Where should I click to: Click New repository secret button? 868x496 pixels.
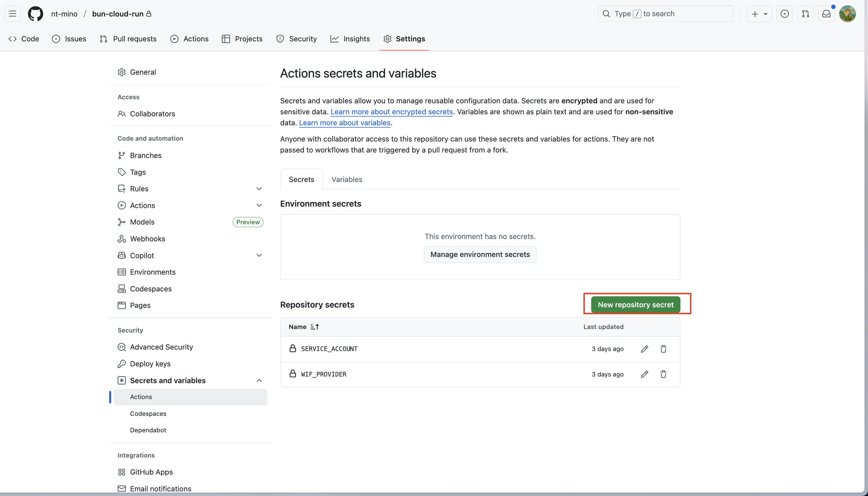[635, 304]
